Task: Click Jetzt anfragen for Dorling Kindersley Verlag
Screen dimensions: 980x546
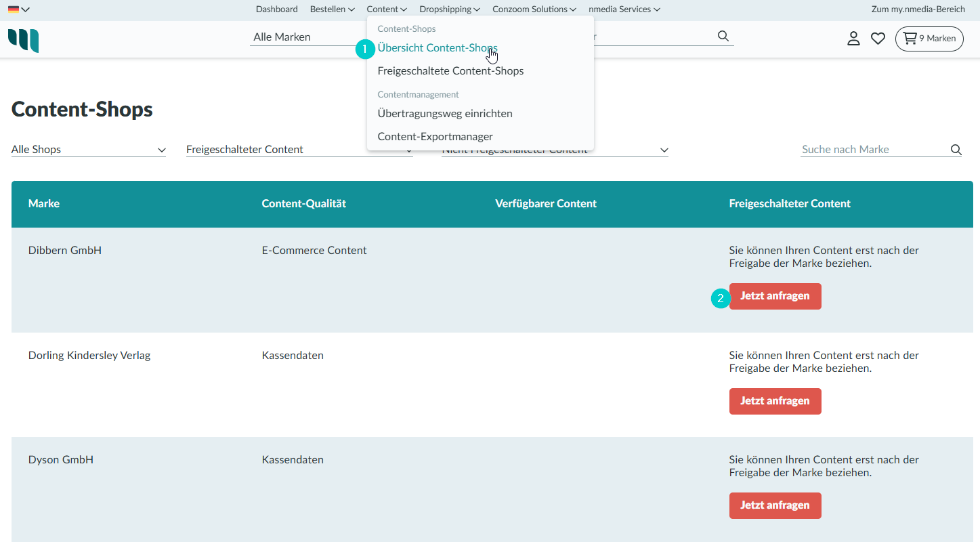Action: click(x=775, y=401)
